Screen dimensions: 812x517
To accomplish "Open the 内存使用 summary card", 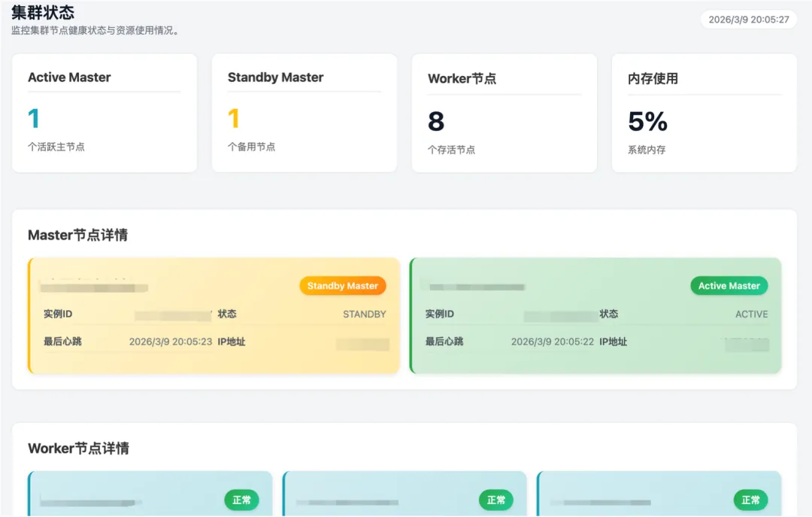I will coord(704,113).
